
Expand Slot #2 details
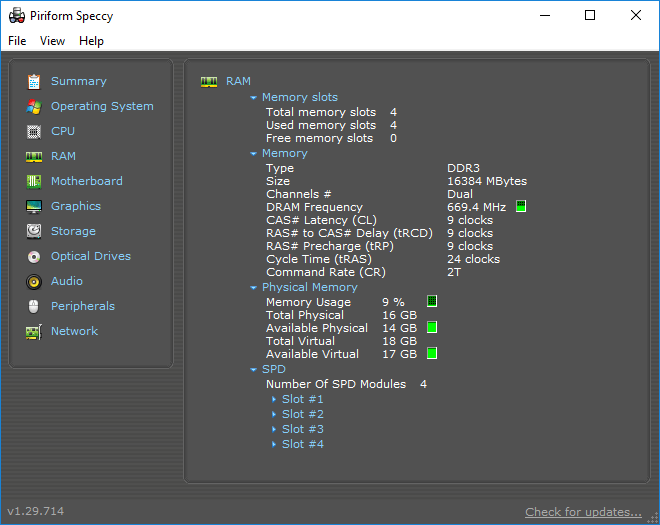pyautogui.click(x=274, y=414)
